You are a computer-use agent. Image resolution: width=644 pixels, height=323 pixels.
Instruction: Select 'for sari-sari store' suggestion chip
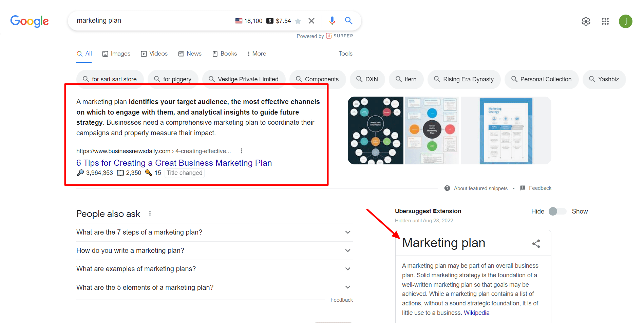pyautogui.click(x=110, y=79)
